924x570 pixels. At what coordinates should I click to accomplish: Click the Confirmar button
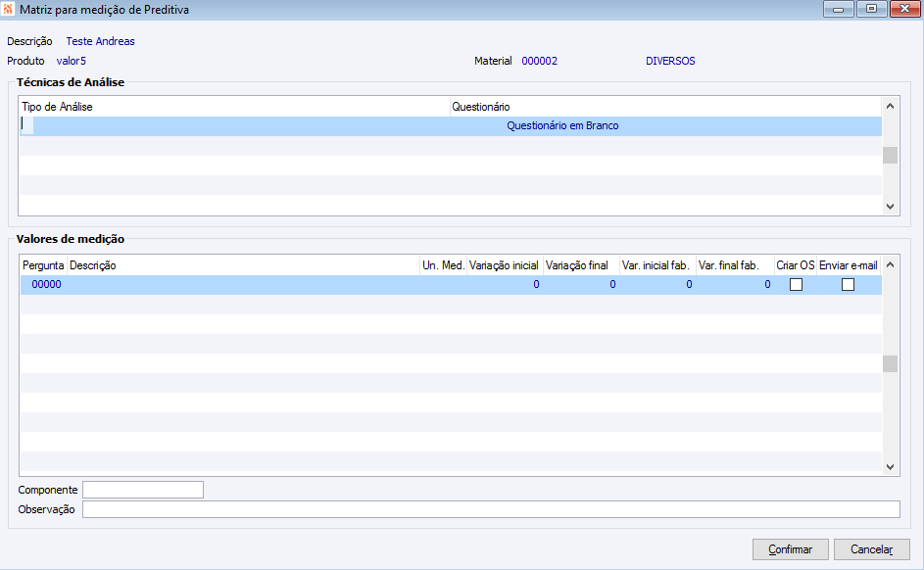790,549
